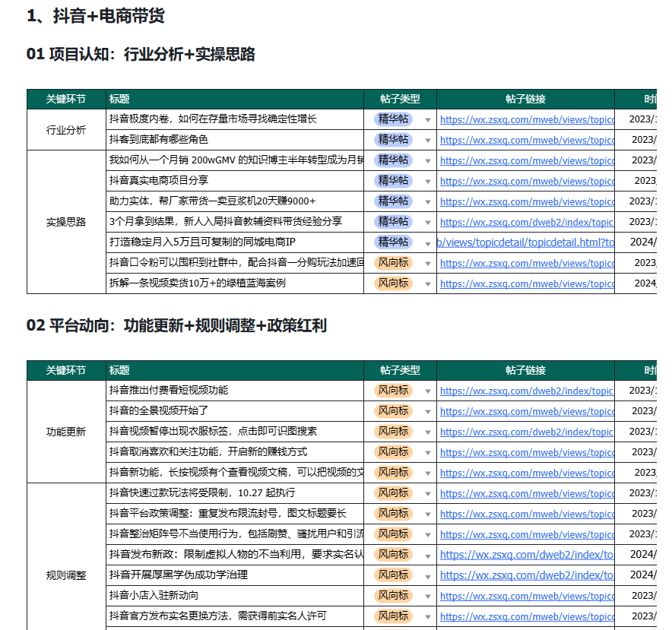Open dropdown arrow for 抖客到底都有哪些角色 row
Image resolution: width=672 pixels, height=630 pixels.
pyautogui.click(x=427, y=141)
